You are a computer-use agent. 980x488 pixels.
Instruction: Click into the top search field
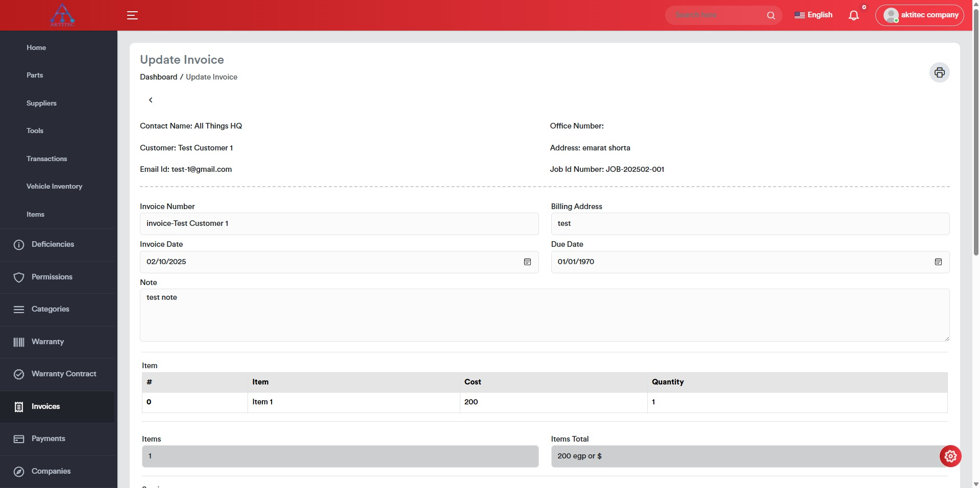tap(717, 15)
